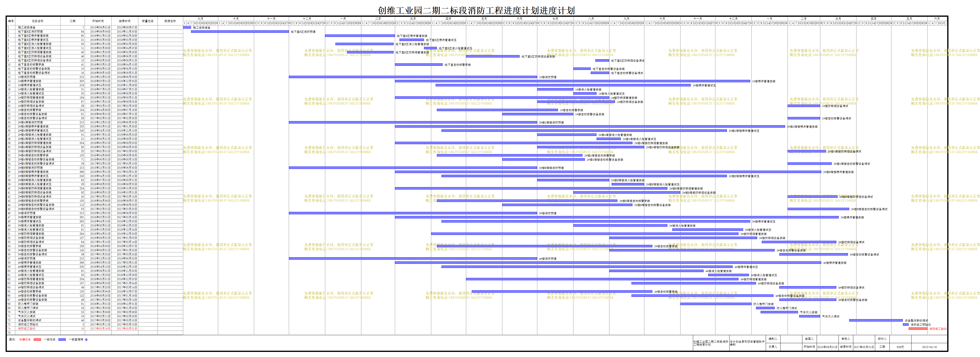Click the 防火卷帘门安装 Gantt bar

click(x=716, y=304)
